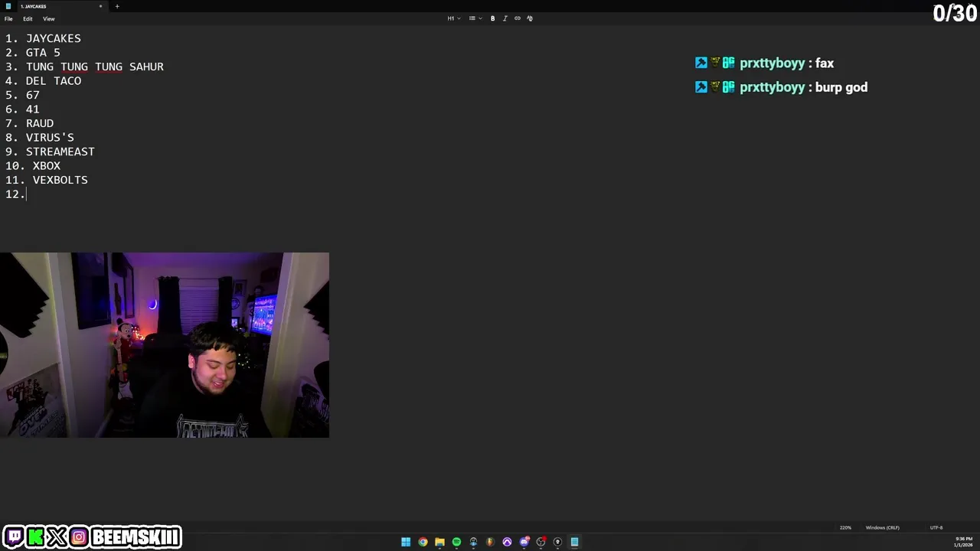Close the 1. JAYCAKES tab via its dot
The width and height of the screenshot is (980, 551).
click(100, 6)
